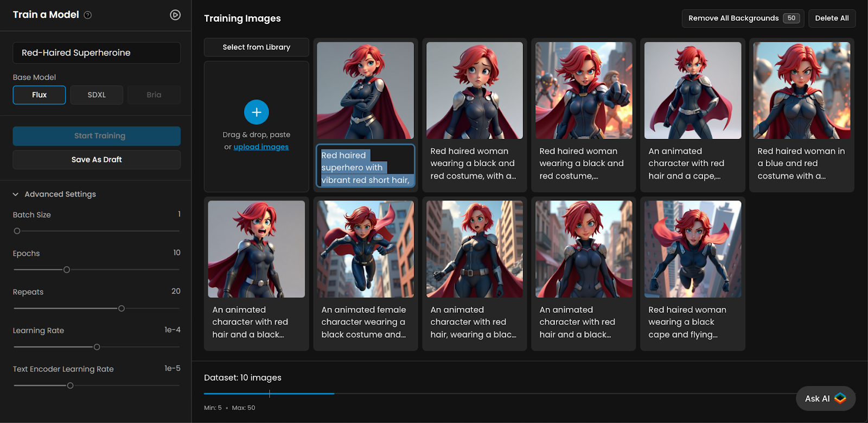Click the Learning Rate value 1e-4
The height and width of the screenshot is (423, 868).
click(x=173, y=330)
